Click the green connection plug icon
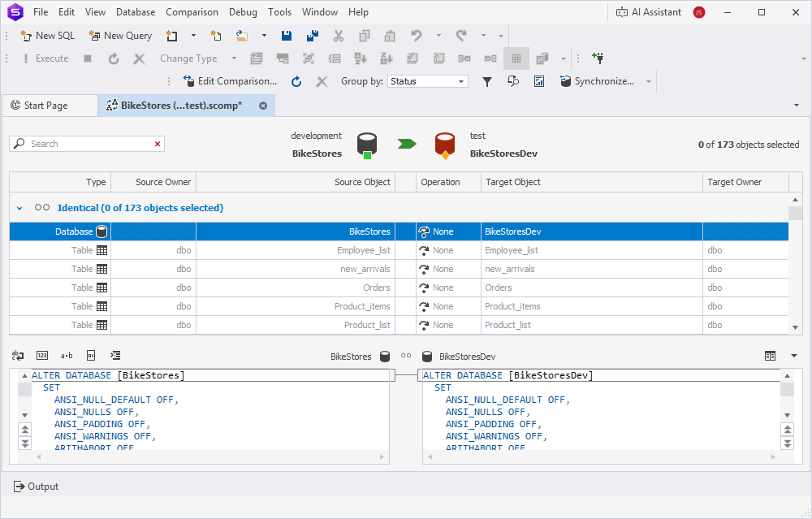The width and height of the screenshot is (812, 519). click(x=598, y=58)
